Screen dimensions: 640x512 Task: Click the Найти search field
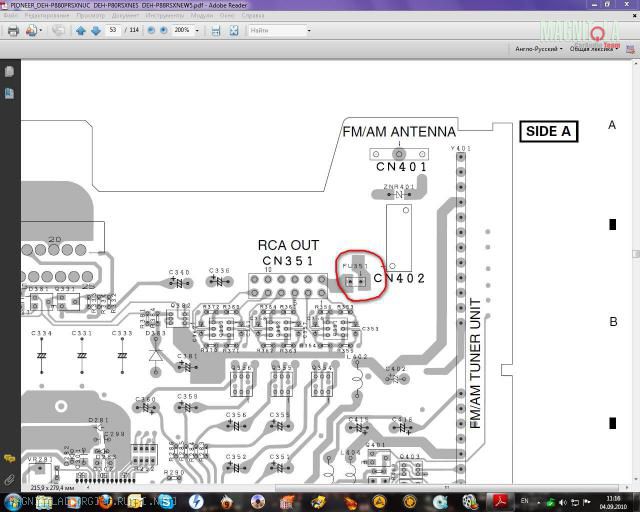[277, 30]
